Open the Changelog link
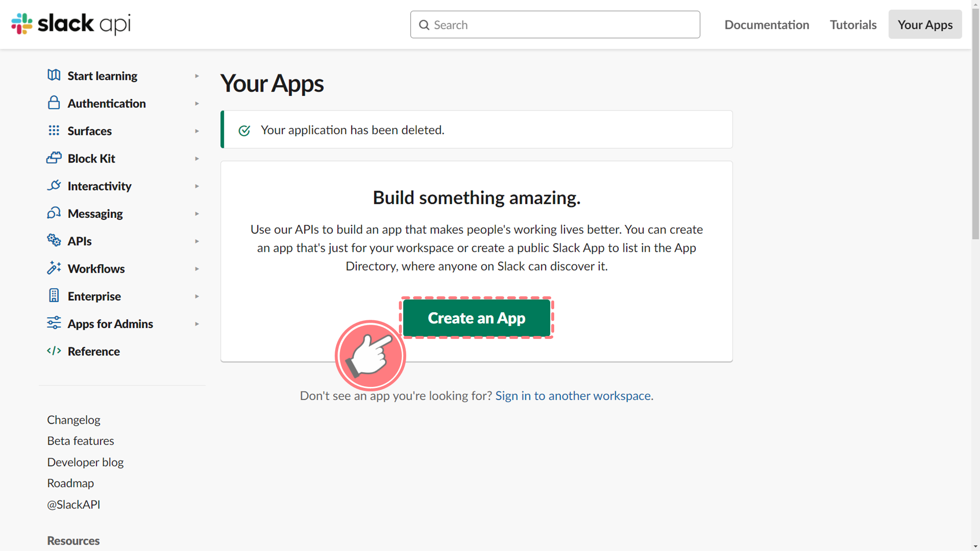 pos(73,420)
